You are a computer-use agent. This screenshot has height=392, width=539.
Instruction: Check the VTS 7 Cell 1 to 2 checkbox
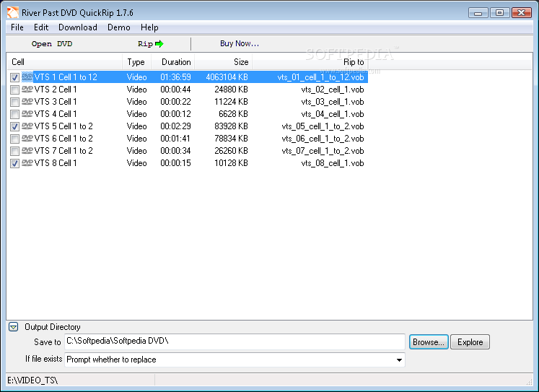[x=14, y=151]
